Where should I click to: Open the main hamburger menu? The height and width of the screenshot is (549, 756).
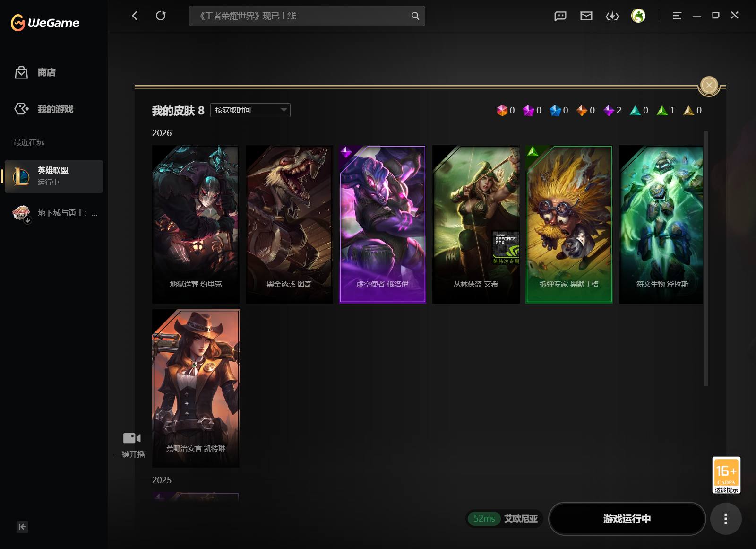point(677,16)
